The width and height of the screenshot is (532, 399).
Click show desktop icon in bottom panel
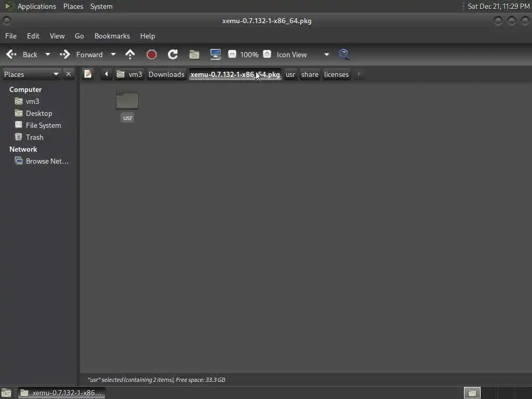point(6,393)
